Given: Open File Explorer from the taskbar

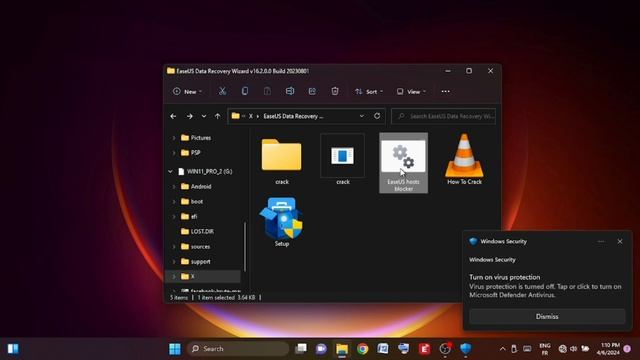Looking at the screenshot, I should click(342, 349).
